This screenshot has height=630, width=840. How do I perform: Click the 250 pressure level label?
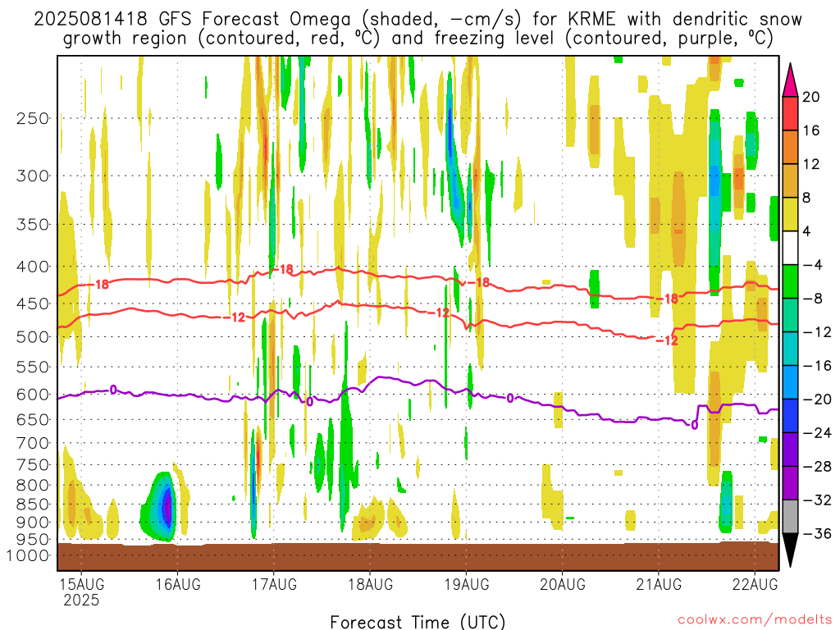33,118
